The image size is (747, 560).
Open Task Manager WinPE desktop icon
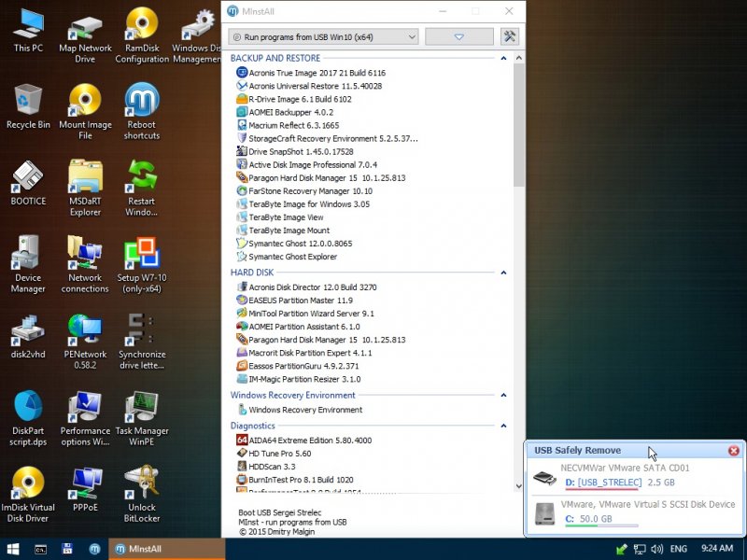click(x=142, y=413)
